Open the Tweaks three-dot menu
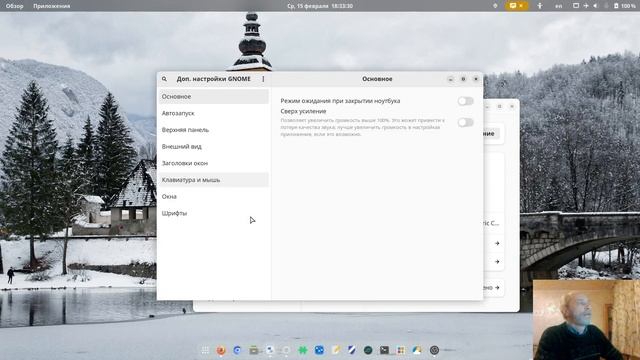This screenshot has width=640, height=360. [263, 79]
